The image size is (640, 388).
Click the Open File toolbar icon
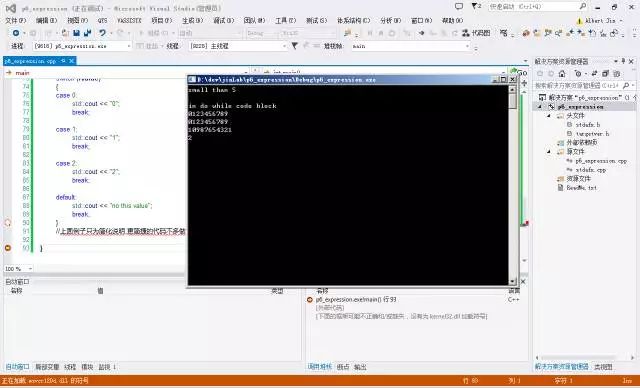click(x=65, y=33)
